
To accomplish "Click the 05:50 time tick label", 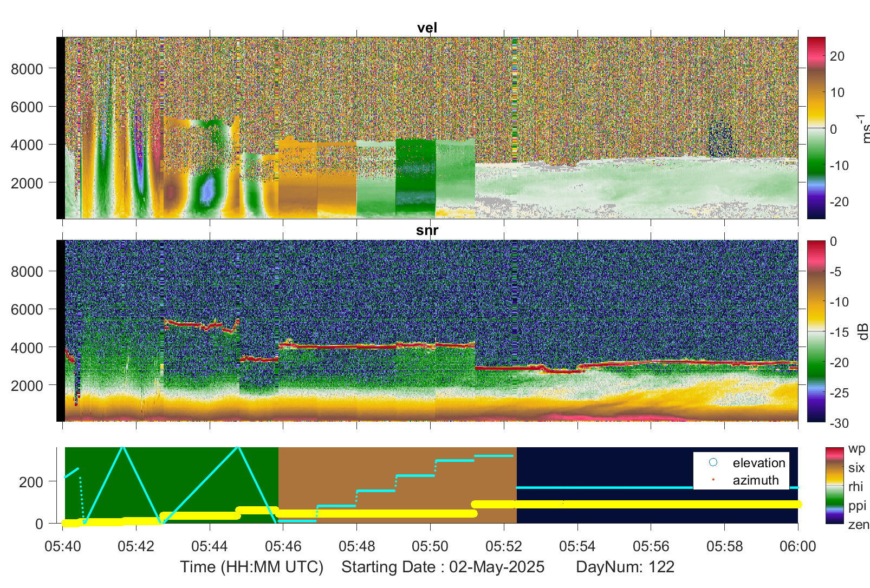I will pos(430,546).
